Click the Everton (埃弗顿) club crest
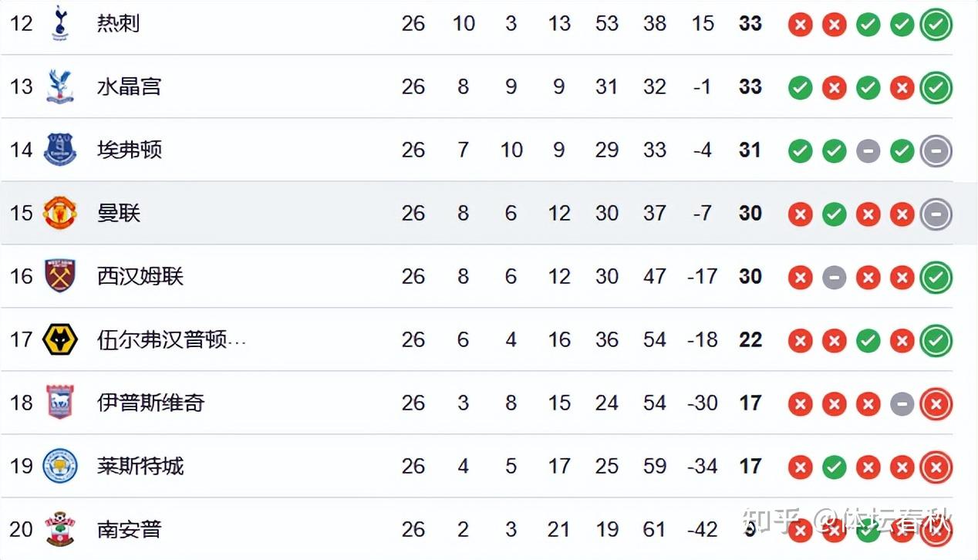Viewport: 978px width, 560px height. 59,150
